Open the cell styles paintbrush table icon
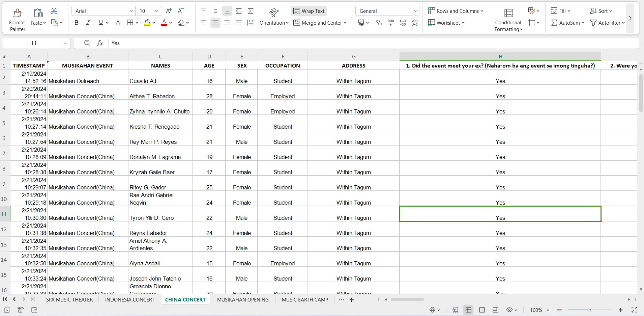 pos(532,11)
